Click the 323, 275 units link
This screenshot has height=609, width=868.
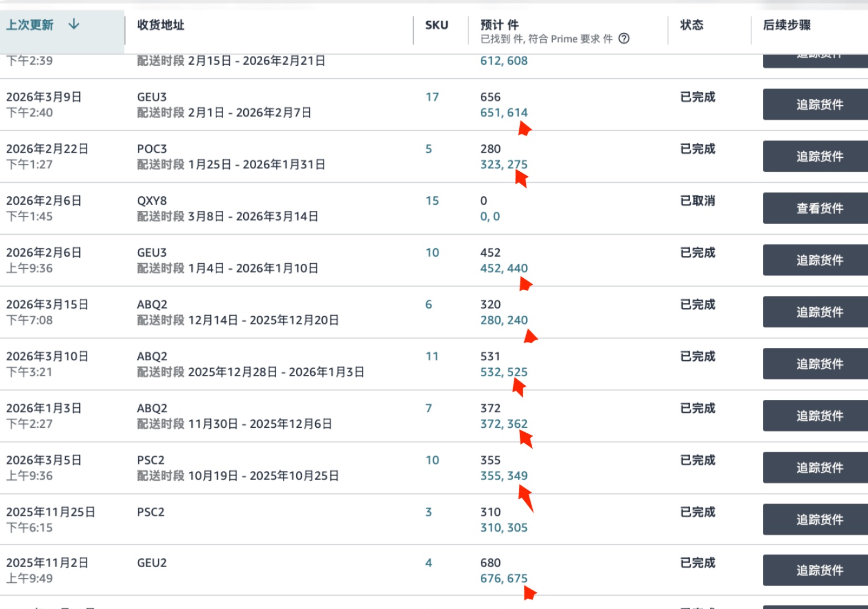503,165
